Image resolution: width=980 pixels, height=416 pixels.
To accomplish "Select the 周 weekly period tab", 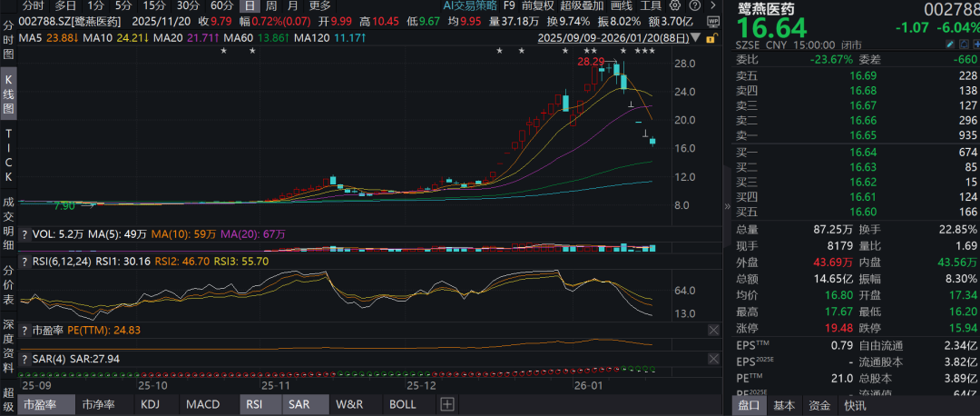I will coord(270,5).
